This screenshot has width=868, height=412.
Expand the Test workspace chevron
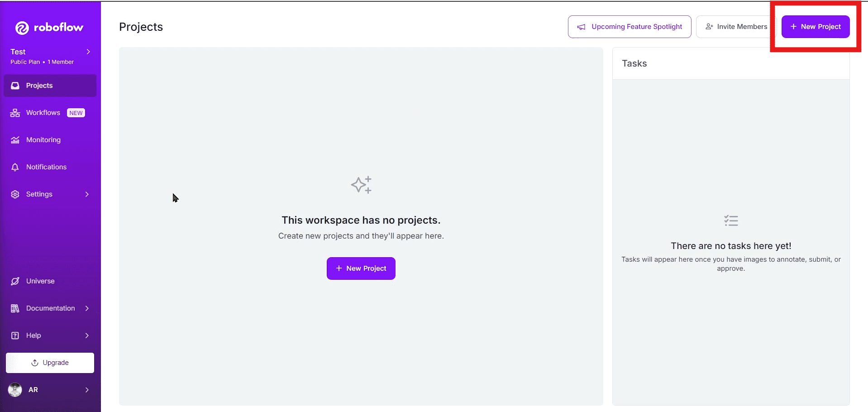click(x=88, y=52)
